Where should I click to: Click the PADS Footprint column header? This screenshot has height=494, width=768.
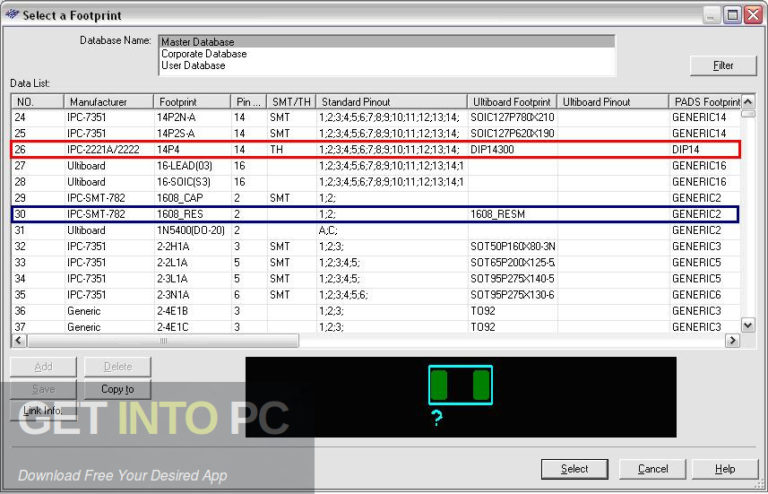click(705, 102)
